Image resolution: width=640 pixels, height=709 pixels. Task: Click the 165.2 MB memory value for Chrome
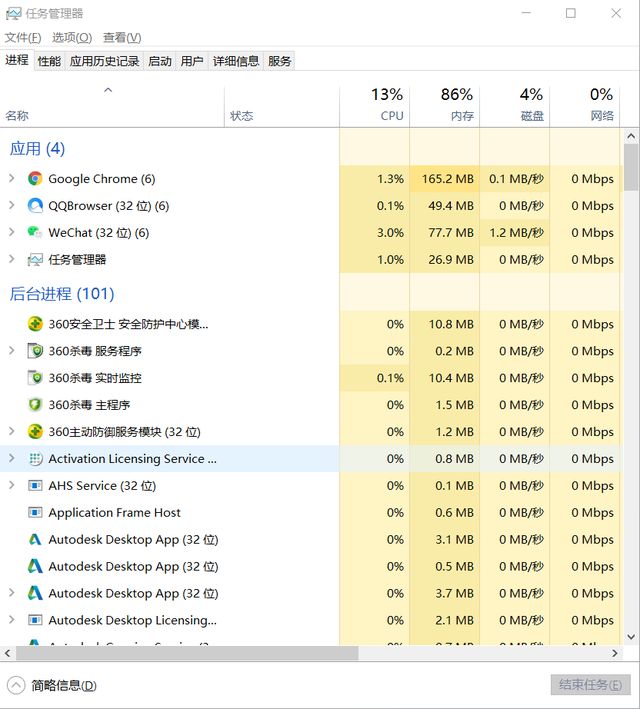(x=448, y=179)
